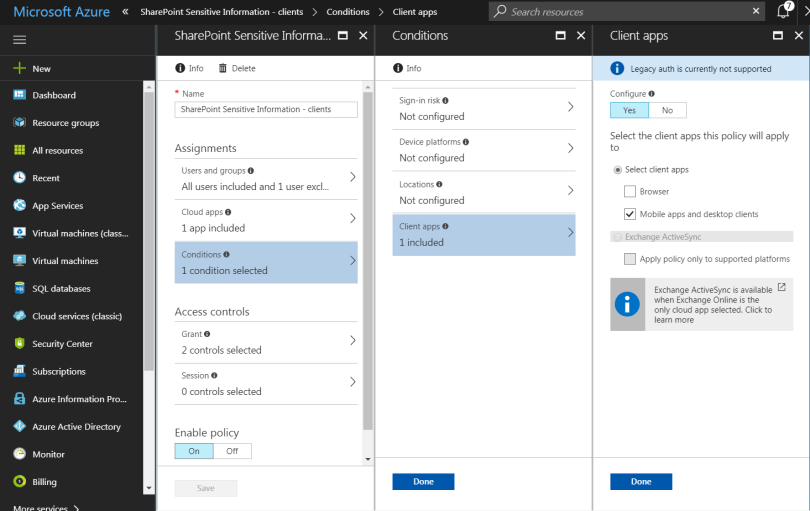This screenshot has width=810, height=511.
Task: Click the policy Name input field
Action: (266, 109)
